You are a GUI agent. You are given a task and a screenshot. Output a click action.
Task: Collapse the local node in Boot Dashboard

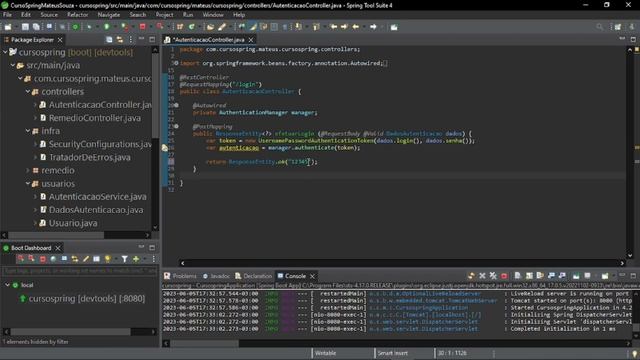[x=7, y=285]
